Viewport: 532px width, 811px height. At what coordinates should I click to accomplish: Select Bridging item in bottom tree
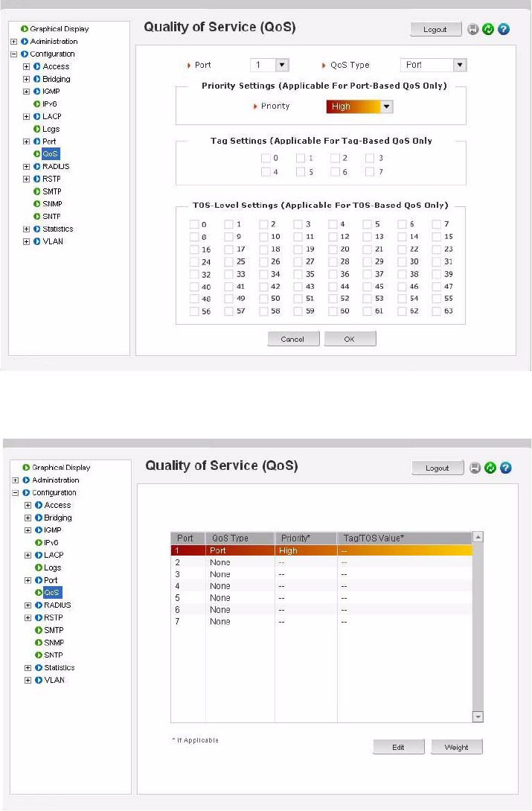(x=58, y=518)
